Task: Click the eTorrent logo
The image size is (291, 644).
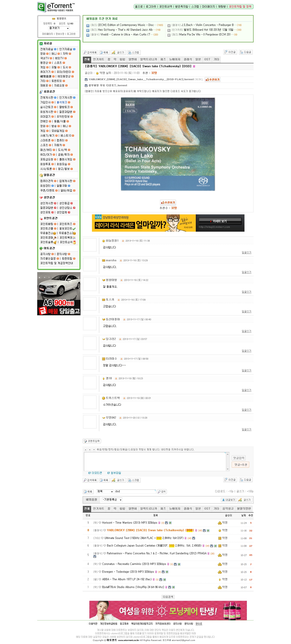Action: tap(56, 7)
